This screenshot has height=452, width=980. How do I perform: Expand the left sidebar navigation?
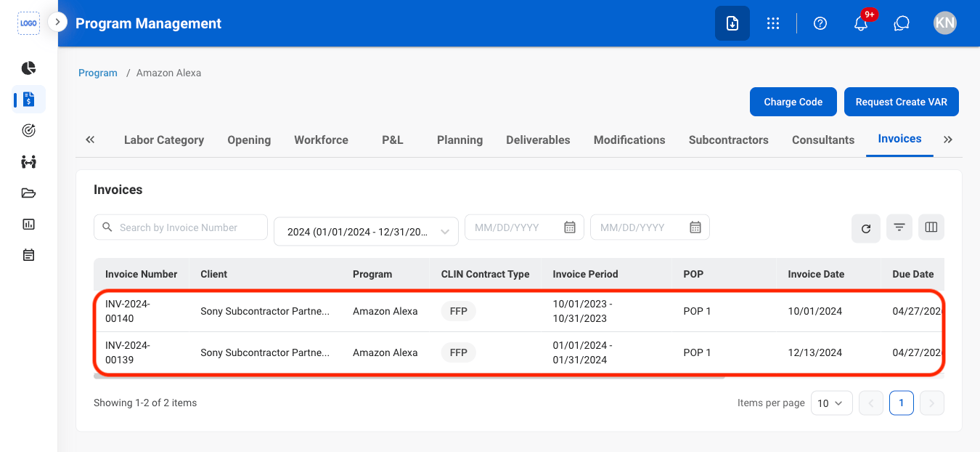57,23
